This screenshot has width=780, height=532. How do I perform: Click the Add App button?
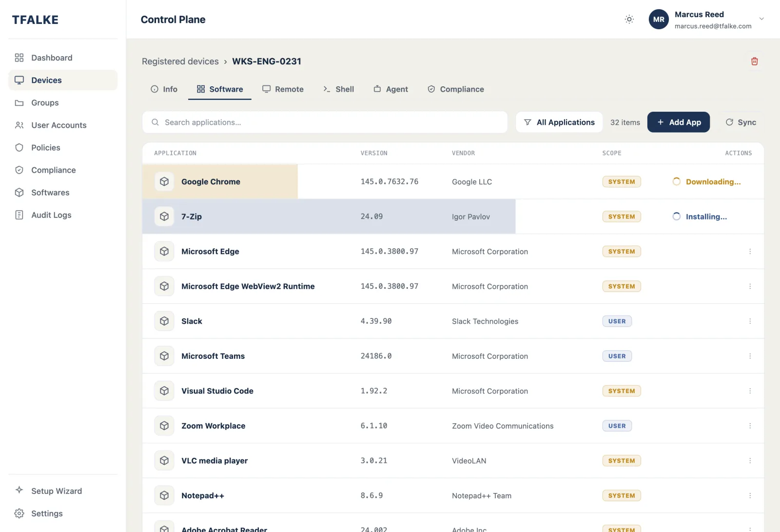(x=679, y=122)
